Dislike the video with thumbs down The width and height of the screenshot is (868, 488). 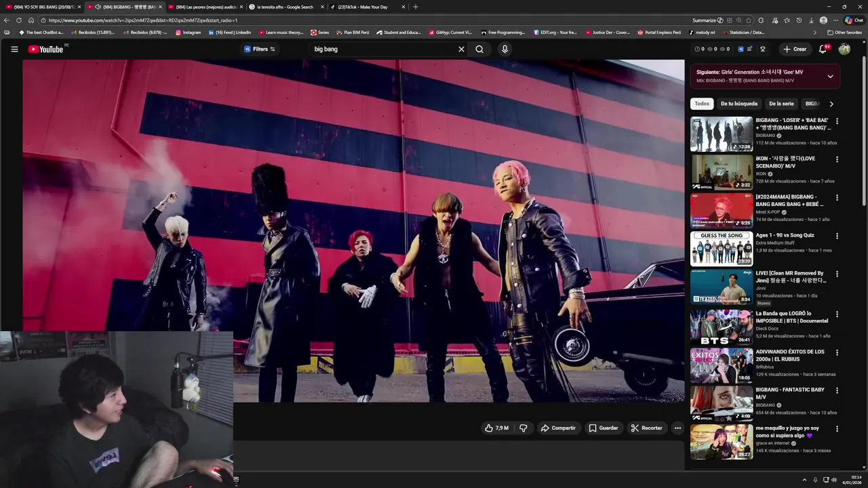click(x=523, y=428)
